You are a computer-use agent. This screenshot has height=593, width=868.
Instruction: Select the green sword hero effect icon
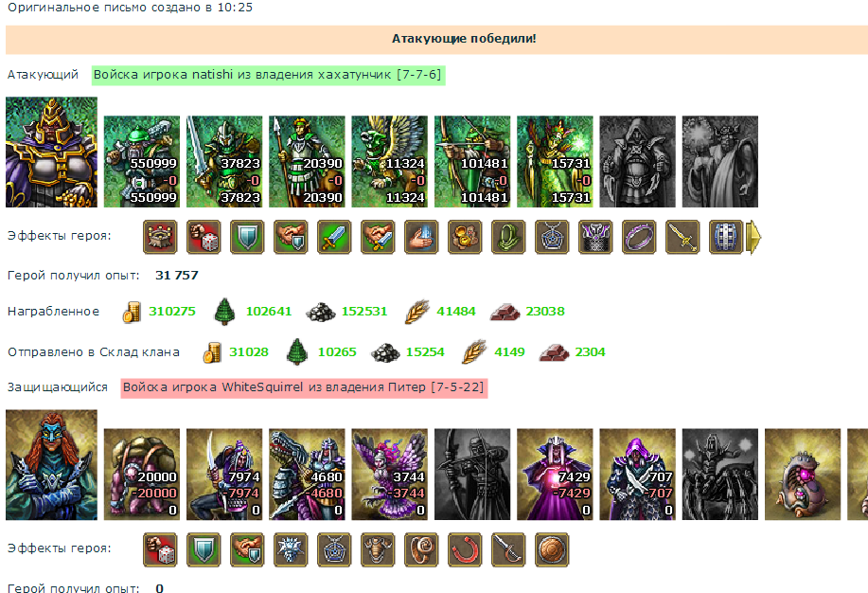coord(334,237)
